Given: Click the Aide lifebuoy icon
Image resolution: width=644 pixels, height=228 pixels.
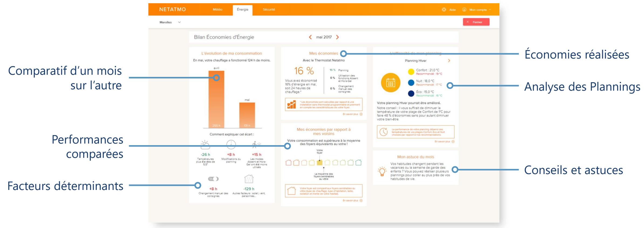Looking at the screenshot, I should [444, 10].
